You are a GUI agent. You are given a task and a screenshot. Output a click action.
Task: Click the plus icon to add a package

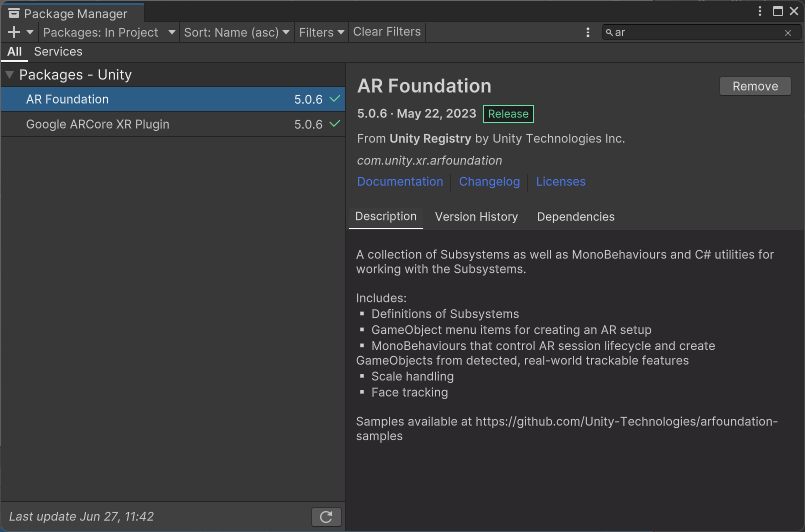14,32
